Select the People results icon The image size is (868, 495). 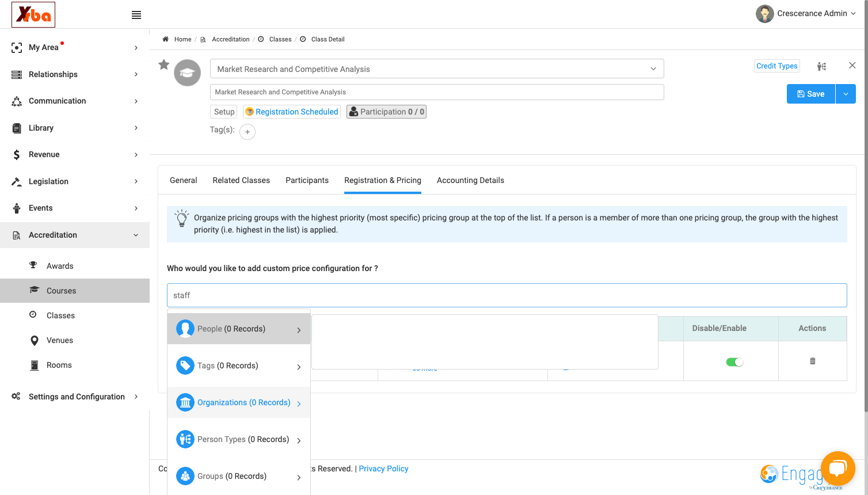(185, 329)
